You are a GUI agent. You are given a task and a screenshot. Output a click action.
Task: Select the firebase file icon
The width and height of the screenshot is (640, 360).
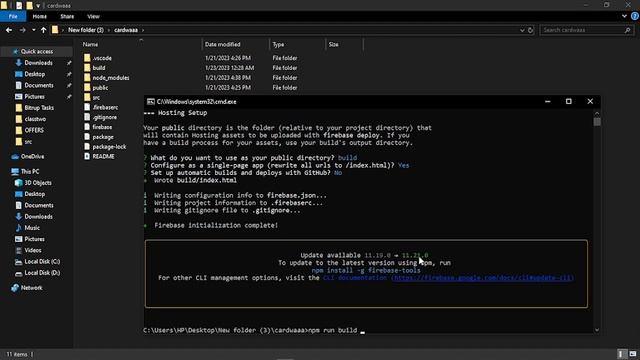pyautogui.click(x=87, y=127)
